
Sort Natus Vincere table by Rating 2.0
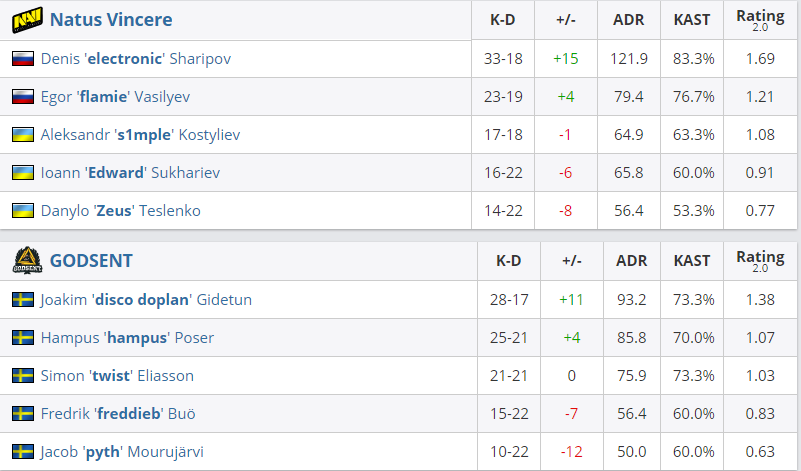coord(760,20)
